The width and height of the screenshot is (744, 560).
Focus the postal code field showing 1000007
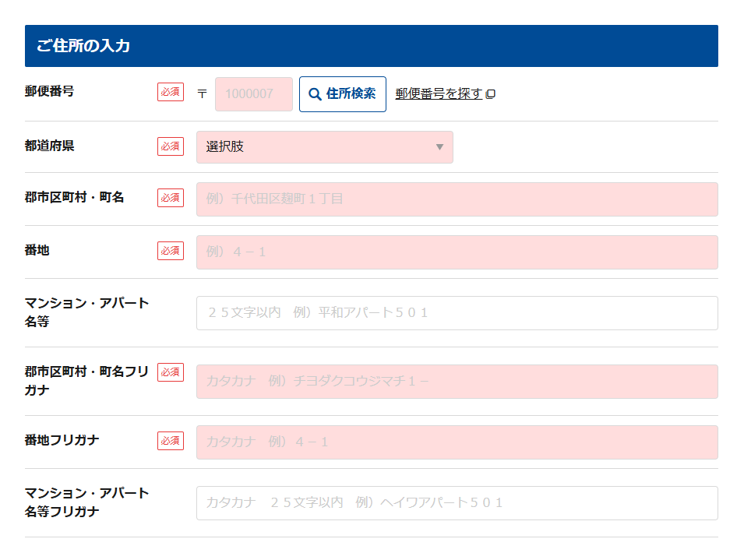[253, 94]
